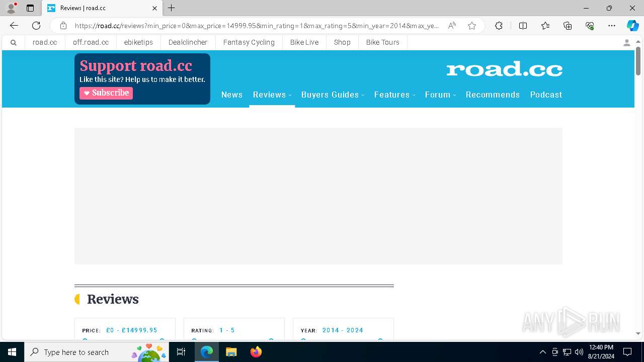Open the volume speaker tray icon
The width and height of the screenshot is (644, 362).
point(579,352)
